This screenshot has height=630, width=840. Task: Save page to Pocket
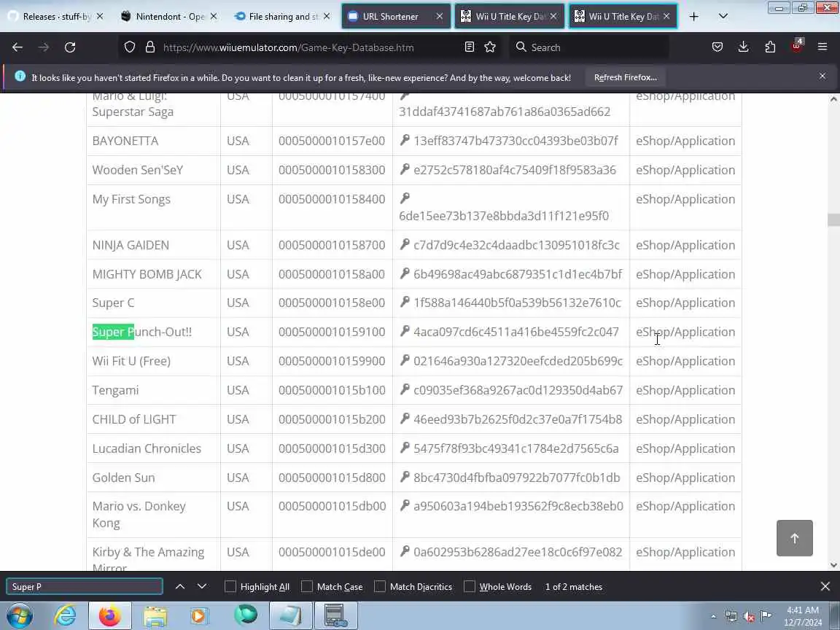717,47
